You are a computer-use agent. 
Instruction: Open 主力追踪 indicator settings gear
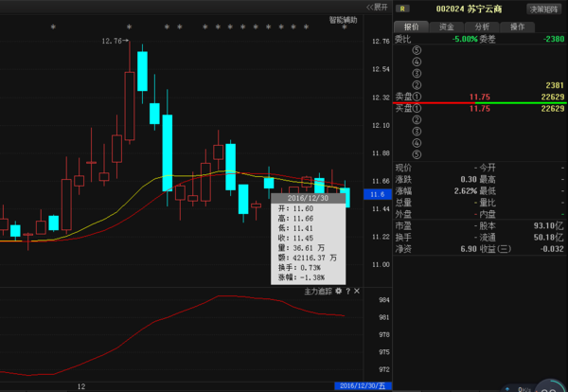coord(338,291)
